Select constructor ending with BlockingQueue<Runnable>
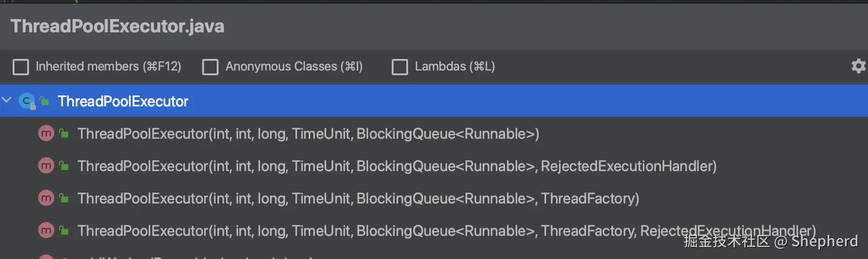Screen dimensions: 868x259 click(308, 134)
